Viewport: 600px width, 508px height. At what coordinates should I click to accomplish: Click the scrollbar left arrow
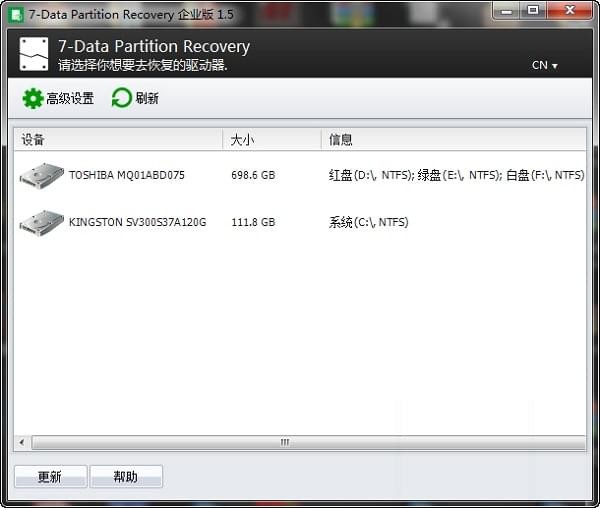pos(22,443)
